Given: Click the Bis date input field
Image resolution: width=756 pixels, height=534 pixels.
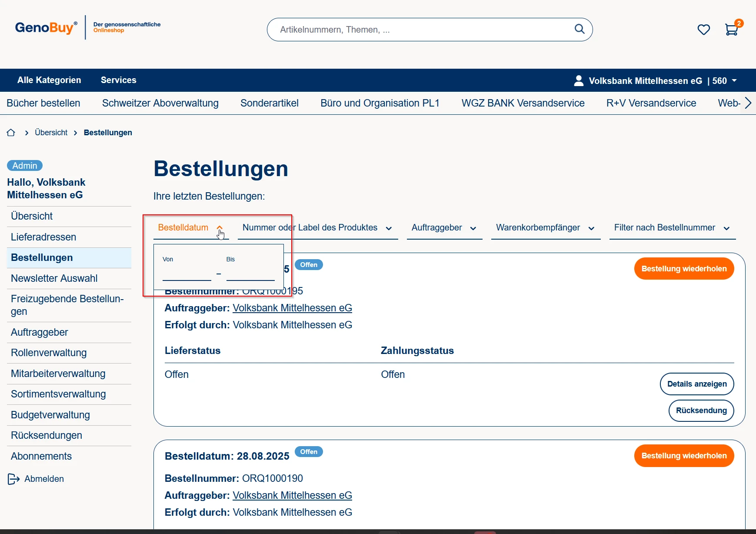Looking at the screenshot, I should coord(250,274).
